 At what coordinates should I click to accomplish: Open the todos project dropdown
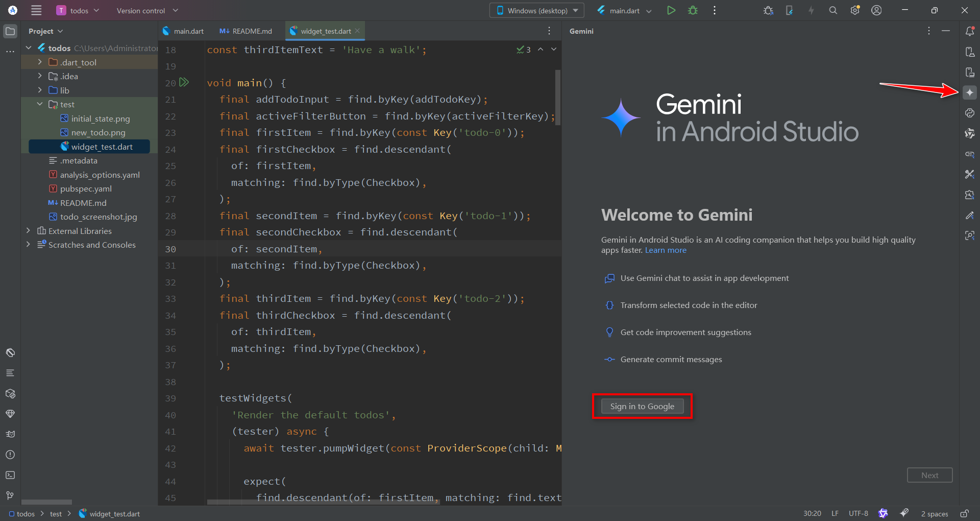pyautogui.click(x=79, y=10)
